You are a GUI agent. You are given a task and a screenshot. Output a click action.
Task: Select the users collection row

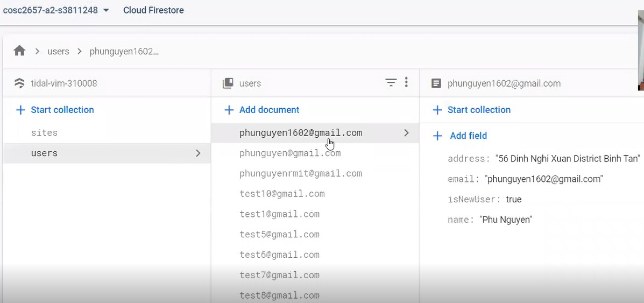coord(107,153)
